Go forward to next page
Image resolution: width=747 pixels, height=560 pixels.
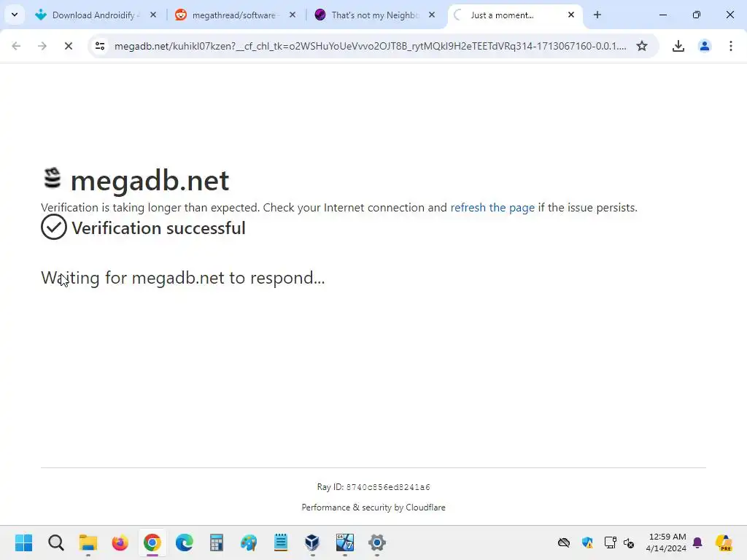42,46
